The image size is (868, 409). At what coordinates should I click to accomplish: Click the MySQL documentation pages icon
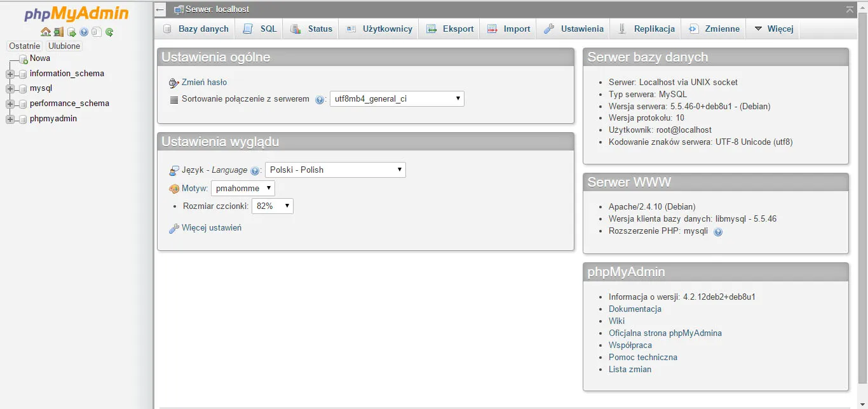(x=97, y=32)
